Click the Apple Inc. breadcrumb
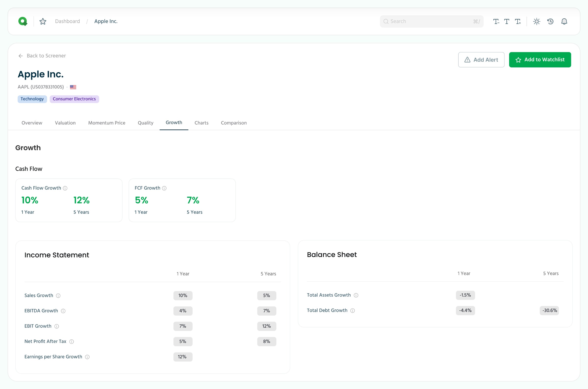The height and width of the screenshot is (389, 588). [x=106, y=21]
